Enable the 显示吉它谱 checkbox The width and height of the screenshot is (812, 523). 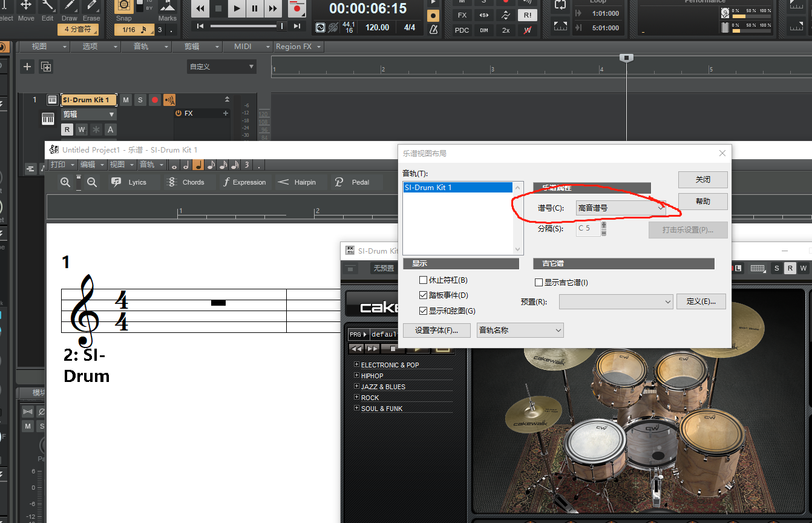tap(539, 282)
